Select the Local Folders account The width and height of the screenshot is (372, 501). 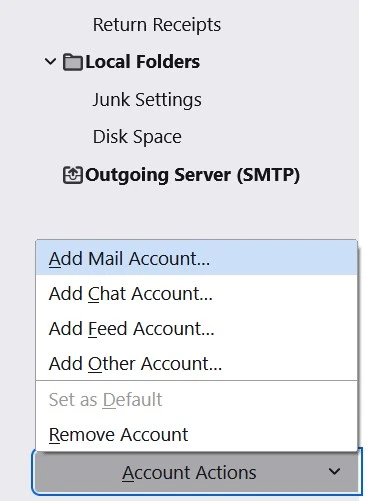(x=142, y=62)
